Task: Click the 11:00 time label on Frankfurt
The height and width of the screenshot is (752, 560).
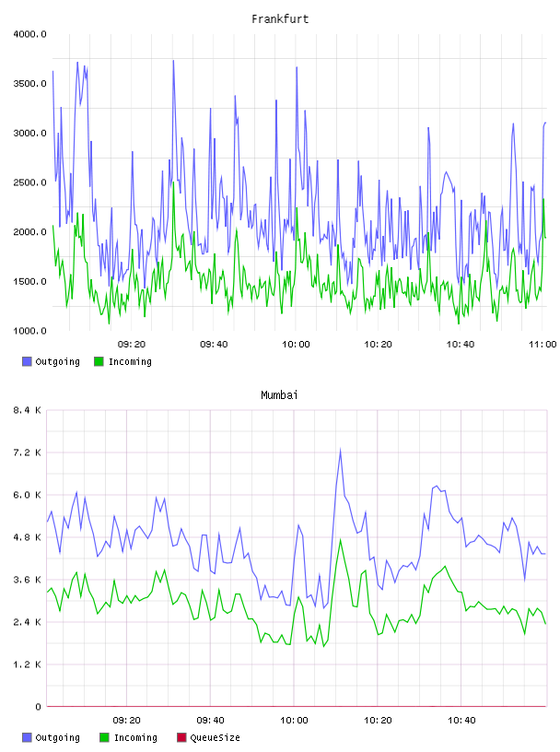Action: (542, 344)
